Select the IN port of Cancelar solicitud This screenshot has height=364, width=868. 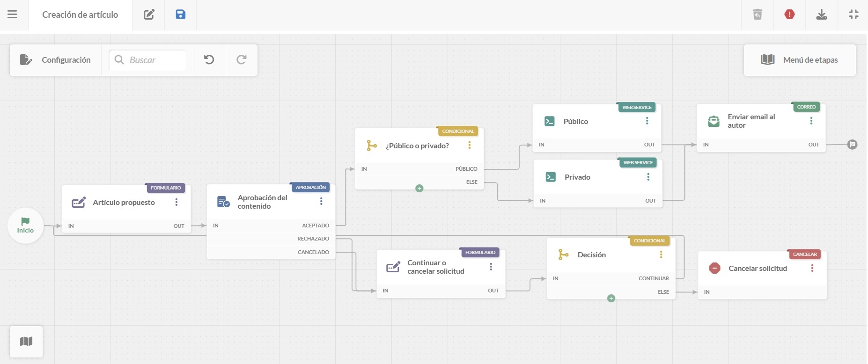coord(707,292)
